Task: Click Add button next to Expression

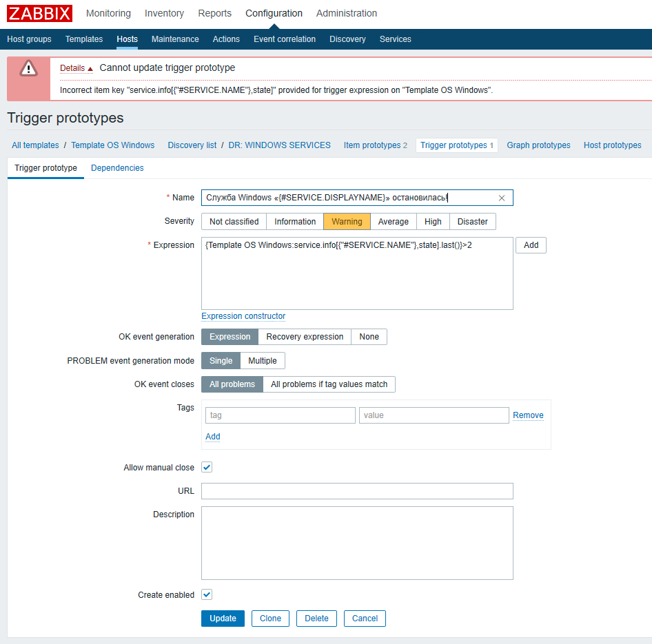Action: click(531, 245)
